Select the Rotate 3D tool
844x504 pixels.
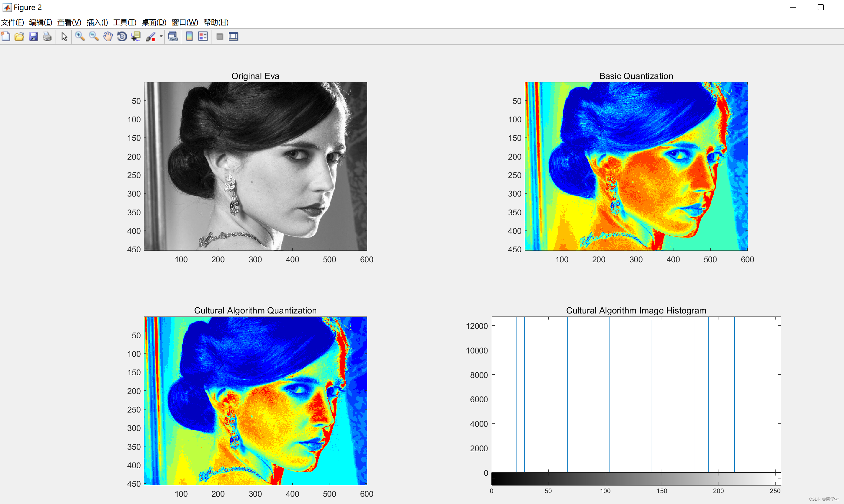pyautogui.click(x=121, y=36)
